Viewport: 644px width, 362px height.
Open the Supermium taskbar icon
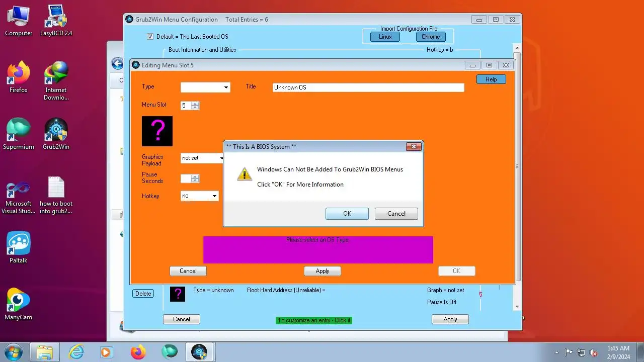click(x=170, y=352)
